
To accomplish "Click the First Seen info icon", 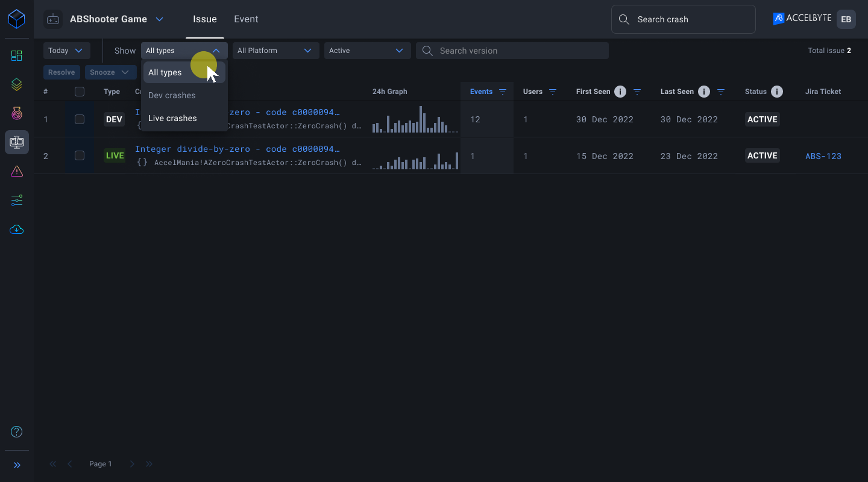I will 620,92.
